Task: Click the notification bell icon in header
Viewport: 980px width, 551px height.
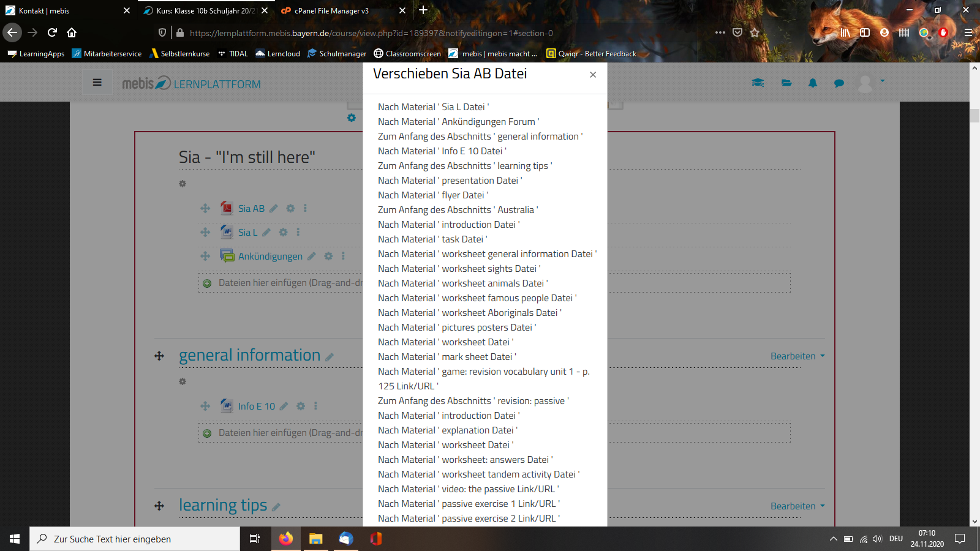Action: tap(813, 83)
